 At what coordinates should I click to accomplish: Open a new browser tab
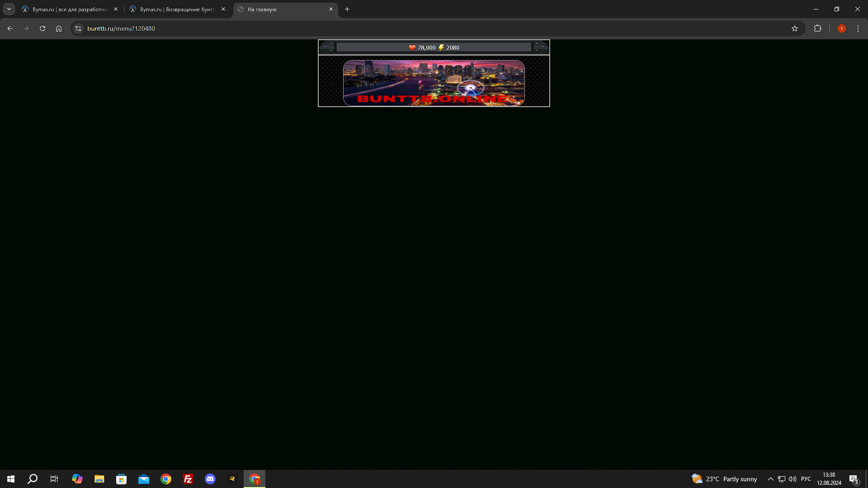pyautogui.click(x=347, y=9)
